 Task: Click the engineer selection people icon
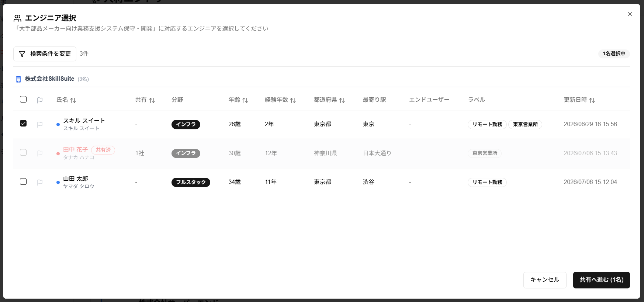click(x=17, y=18)
